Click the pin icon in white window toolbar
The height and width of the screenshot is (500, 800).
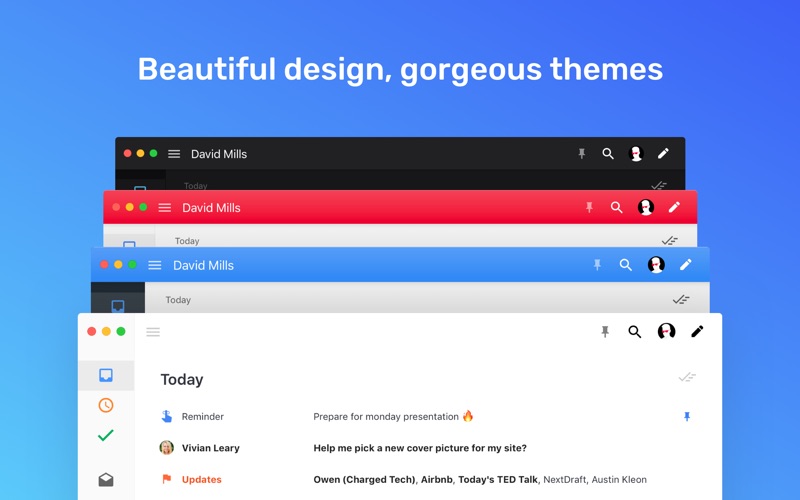tap(605, 332)
